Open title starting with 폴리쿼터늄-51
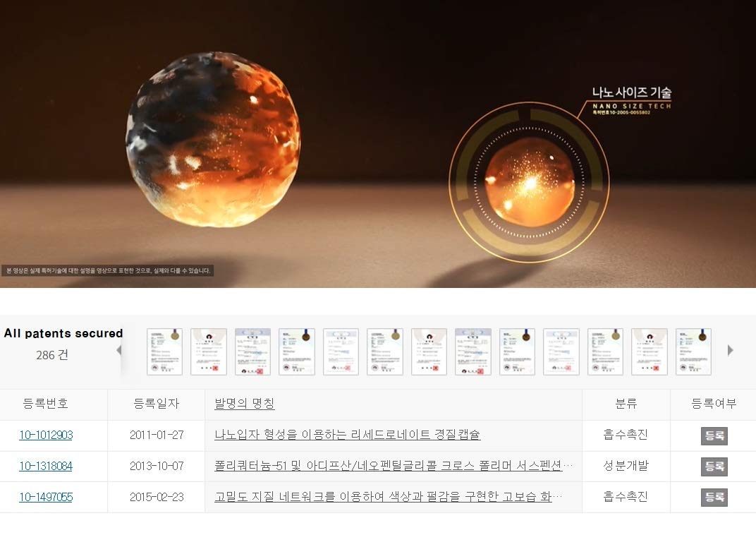Image resolution: width=756 pixels, height=547 pixels. [394, 466]
